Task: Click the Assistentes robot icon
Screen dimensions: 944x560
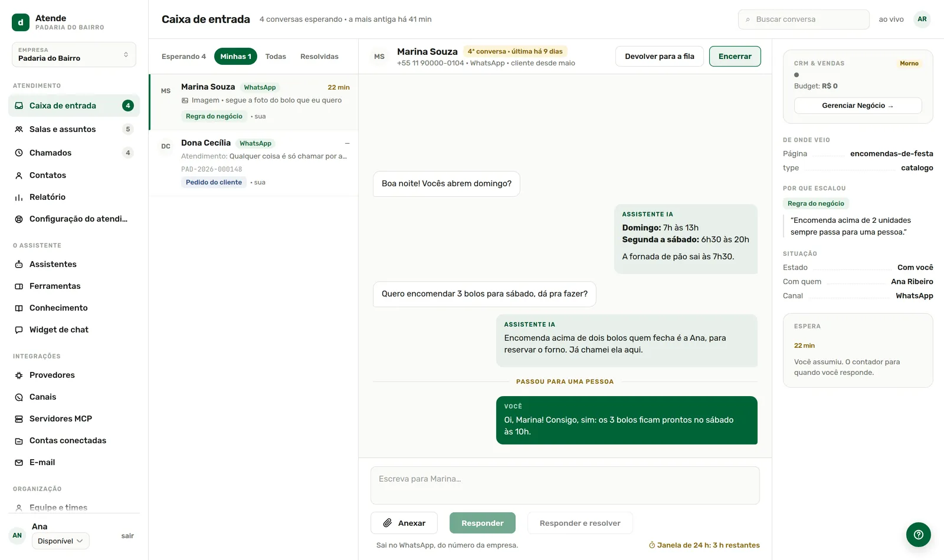Action: [19, 264]
